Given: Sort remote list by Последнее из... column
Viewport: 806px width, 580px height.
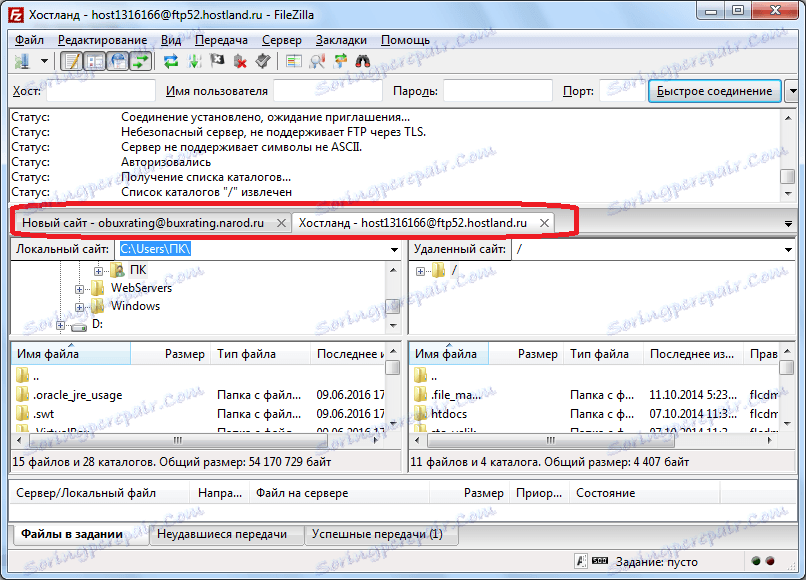Looking at the screenshot, I should 692,354.
